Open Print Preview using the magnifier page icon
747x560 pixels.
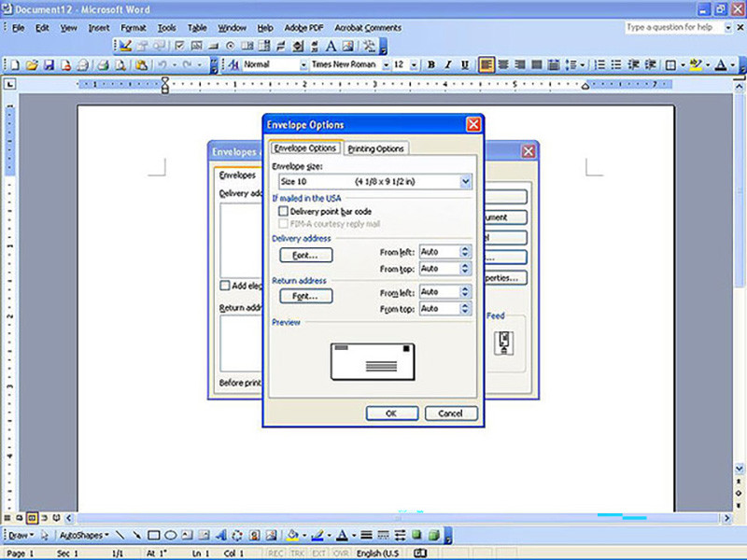point(120,64)
